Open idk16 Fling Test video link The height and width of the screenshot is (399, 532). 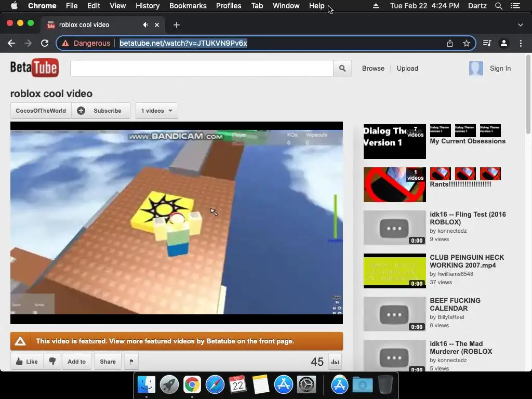468,218
